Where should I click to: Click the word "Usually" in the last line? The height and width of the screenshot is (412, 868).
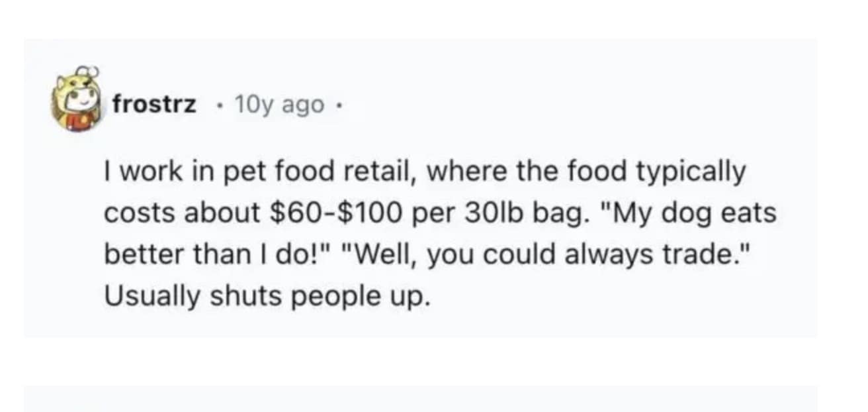pos(150,297)
